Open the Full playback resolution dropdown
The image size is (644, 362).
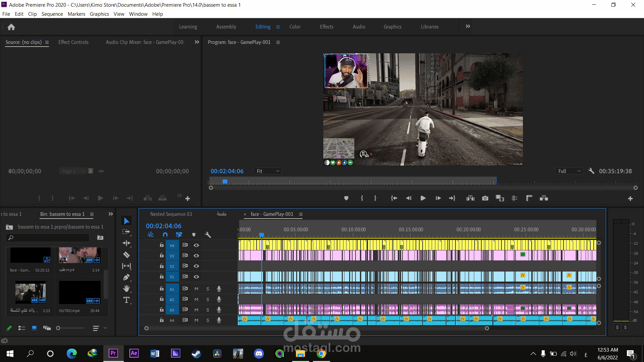pyautogui.click(x=569, y=171)
